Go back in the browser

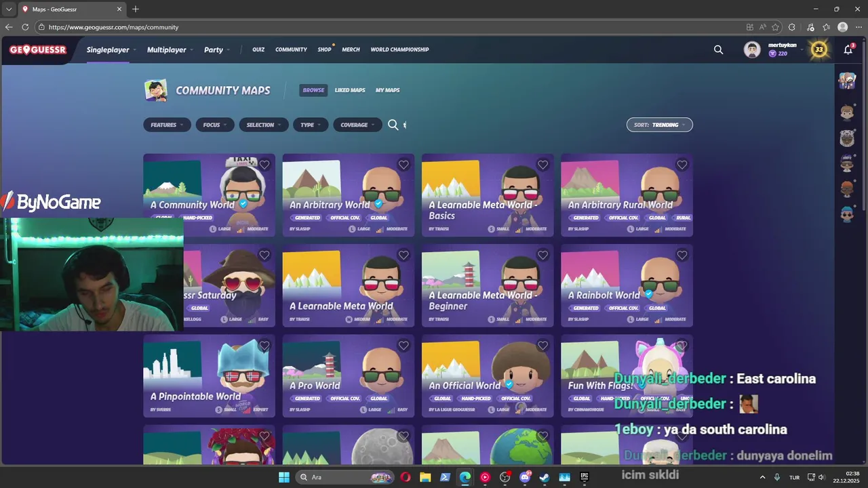coord(9,27)
